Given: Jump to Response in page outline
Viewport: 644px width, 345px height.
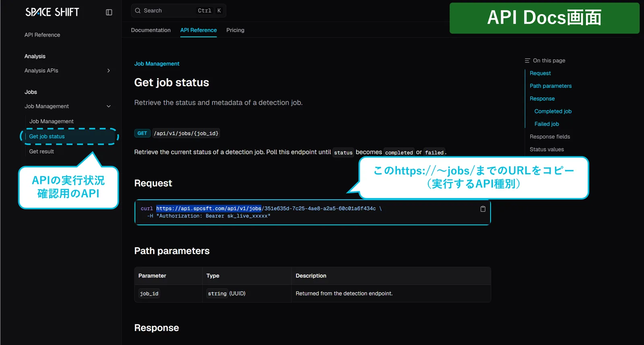Looking at the screenshot, I should [x=542, y=99].
